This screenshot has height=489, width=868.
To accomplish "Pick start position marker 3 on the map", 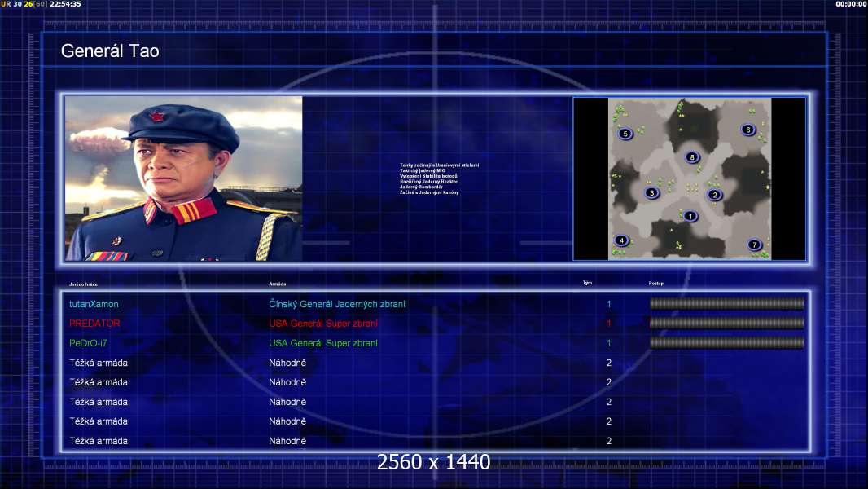I will pos(652,192).
